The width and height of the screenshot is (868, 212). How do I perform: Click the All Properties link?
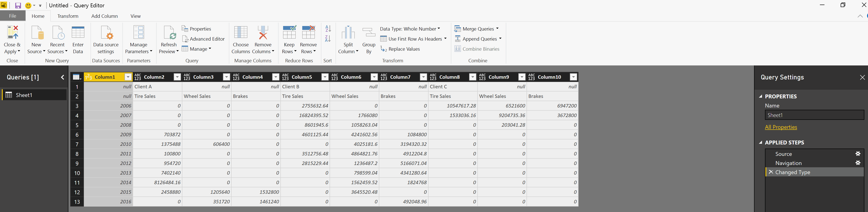(781, 127)
